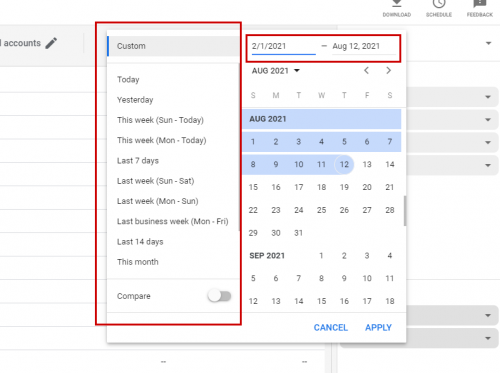Click the Feedback icon
The height and width of the screenshot is (373, 500).
(479, 4)
